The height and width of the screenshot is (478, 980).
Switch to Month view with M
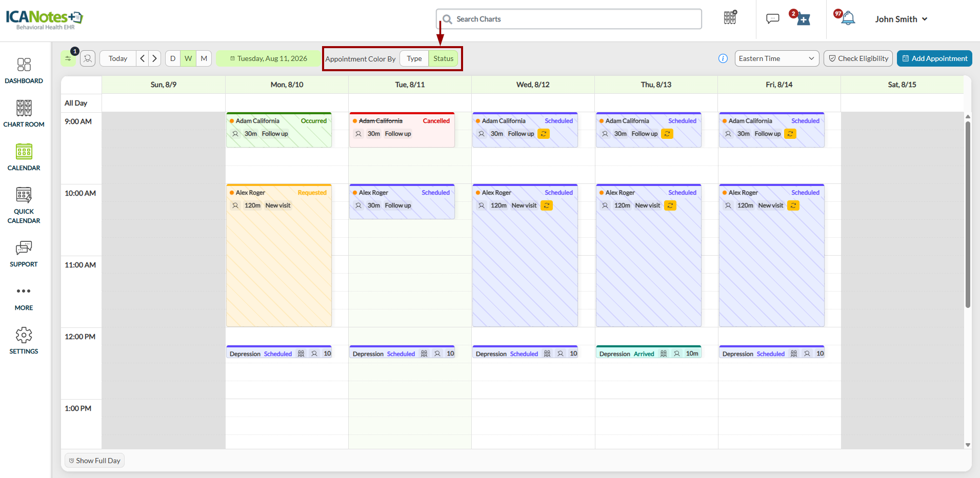coord(204,58)
